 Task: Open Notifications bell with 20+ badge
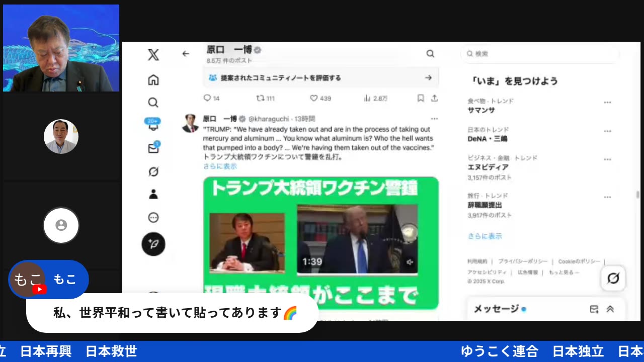click(153, 125)
